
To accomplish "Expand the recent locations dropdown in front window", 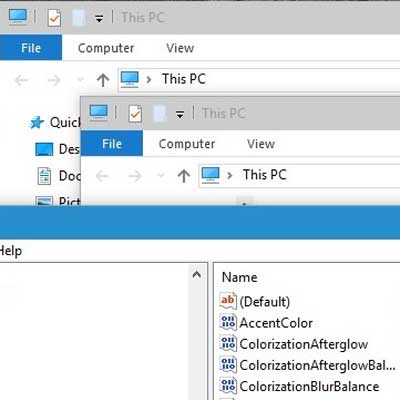I will [x=161, y=175].
